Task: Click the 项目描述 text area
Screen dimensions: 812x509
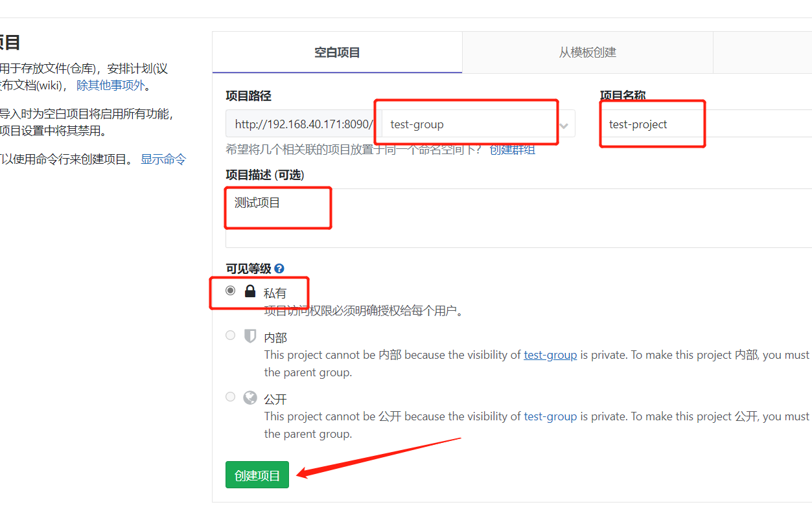Action: click(518, 218)
